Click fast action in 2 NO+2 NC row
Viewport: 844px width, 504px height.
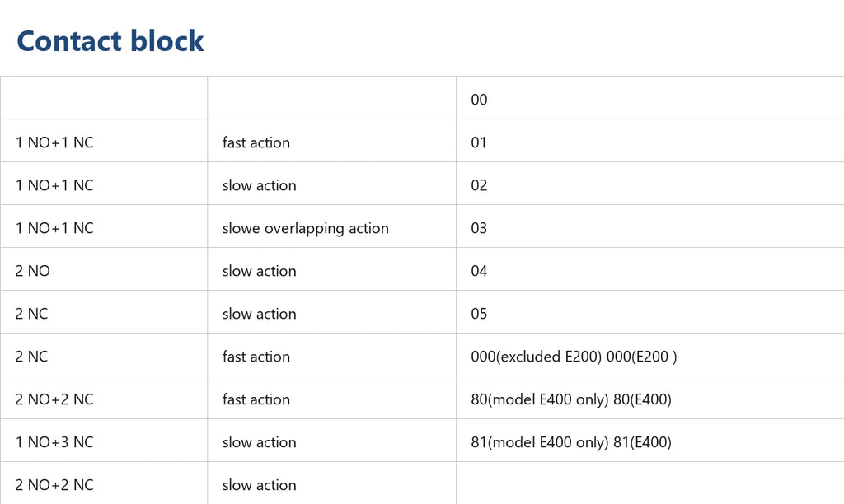click(331, 398)
